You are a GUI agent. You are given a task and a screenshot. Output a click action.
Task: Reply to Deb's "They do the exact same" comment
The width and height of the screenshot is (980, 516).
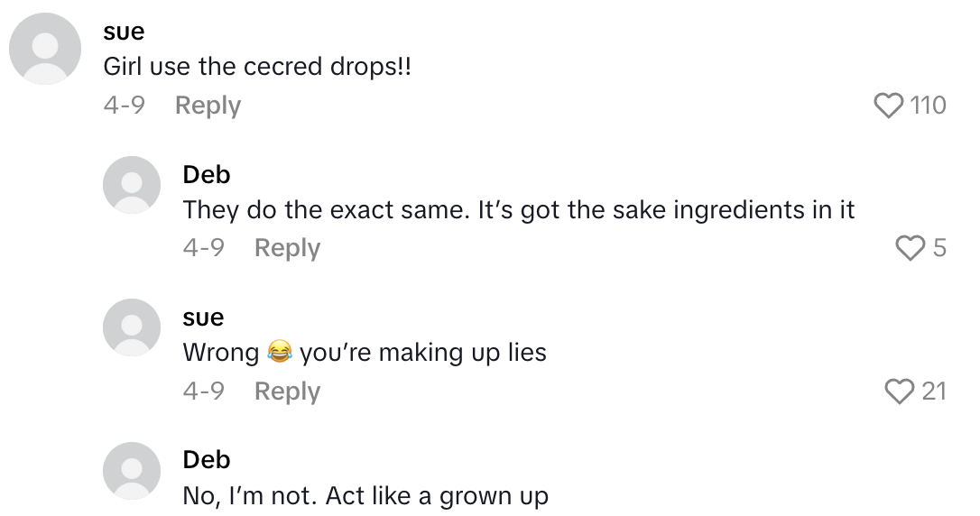[x=287, y=248]
